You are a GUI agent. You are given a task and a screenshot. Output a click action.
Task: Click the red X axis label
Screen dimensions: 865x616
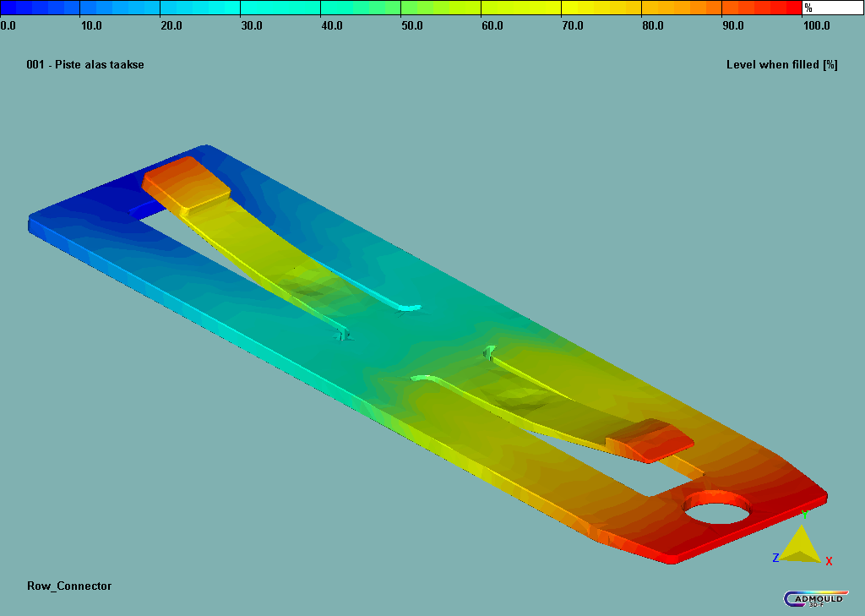[x=829, y=561]
